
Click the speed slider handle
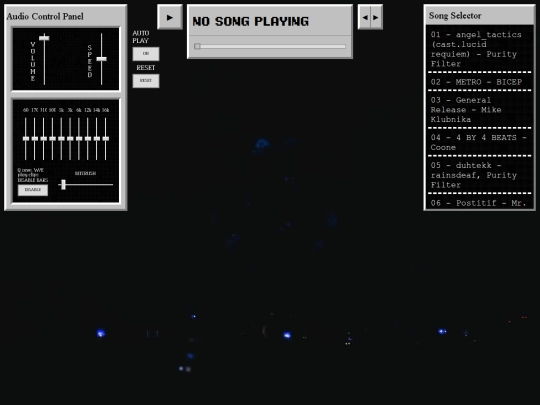101,59
